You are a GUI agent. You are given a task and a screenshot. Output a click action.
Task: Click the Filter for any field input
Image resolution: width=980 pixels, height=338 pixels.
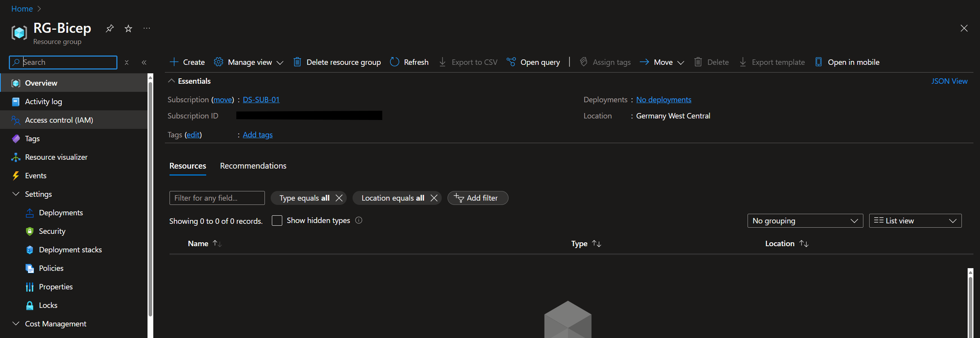(x=217, y=198)
